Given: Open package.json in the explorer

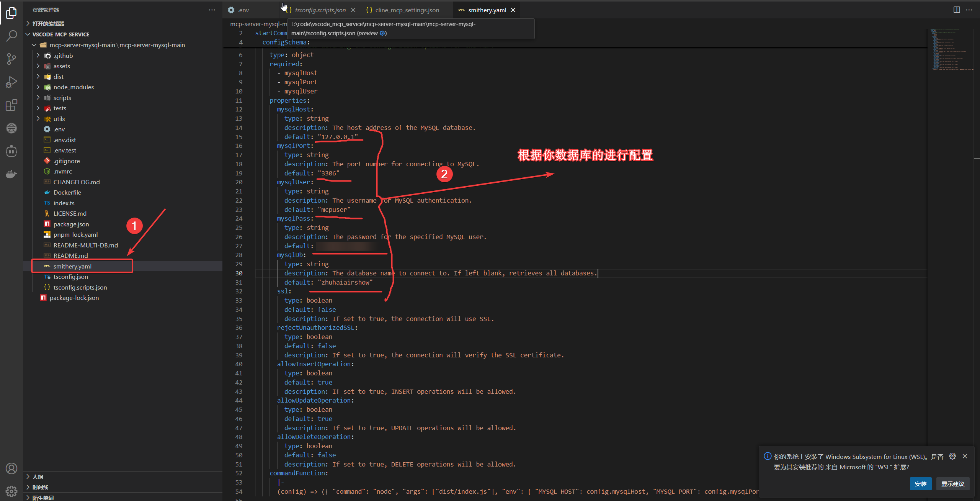Looking at the screenshot, I should point(71,224).
